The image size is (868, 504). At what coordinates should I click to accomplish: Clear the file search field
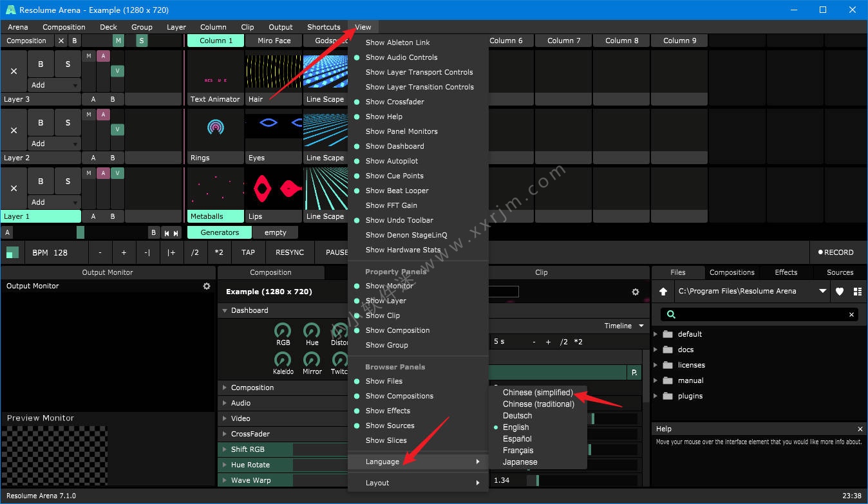[x=851, y=315]
